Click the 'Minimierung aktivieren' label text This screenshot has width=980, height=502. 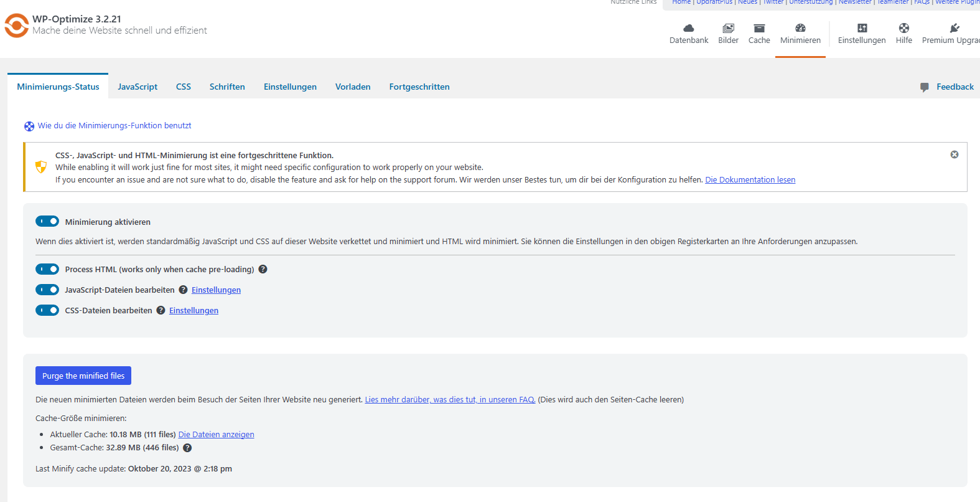click(x=108, y=222)
